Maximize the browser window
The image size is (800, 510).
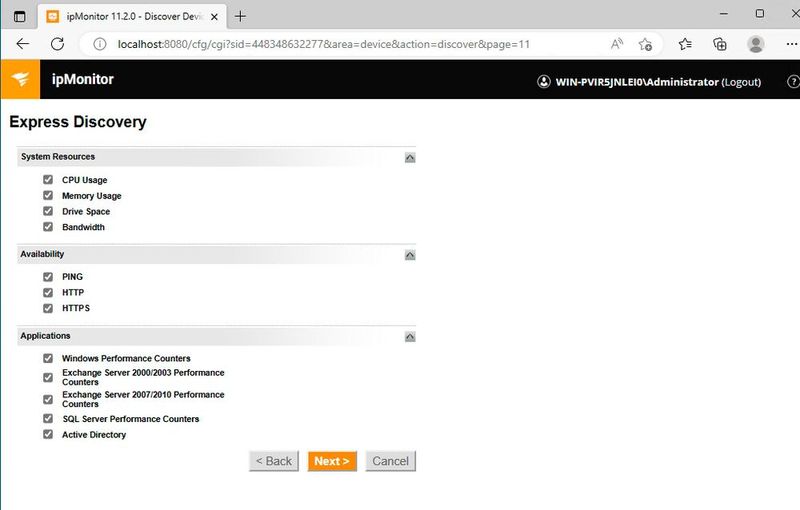[x=760, y=14]
